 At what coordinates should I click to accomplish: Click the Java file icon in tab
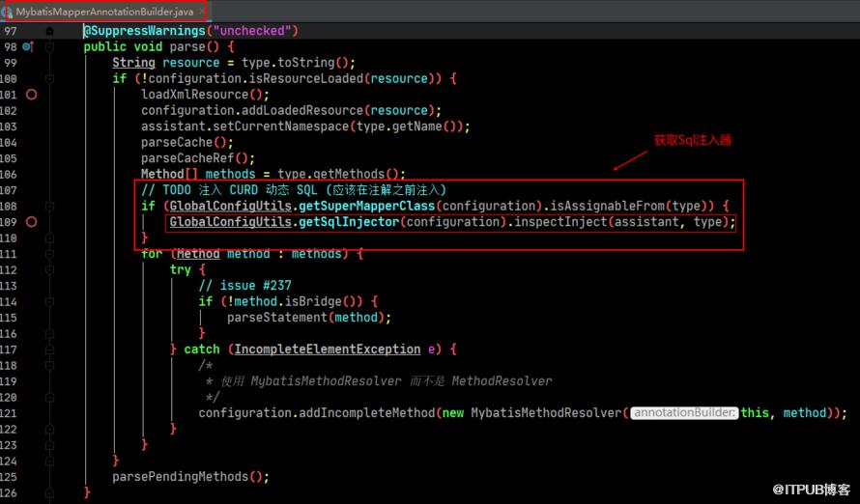[x=8, y=11]
